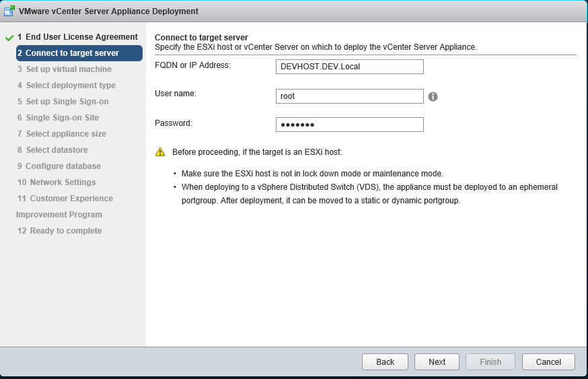Viewport: 588px width, 379px height.
Task: Click the VMware installer icon in title bar
Action: pyautogui.click(x=9, y=11)
